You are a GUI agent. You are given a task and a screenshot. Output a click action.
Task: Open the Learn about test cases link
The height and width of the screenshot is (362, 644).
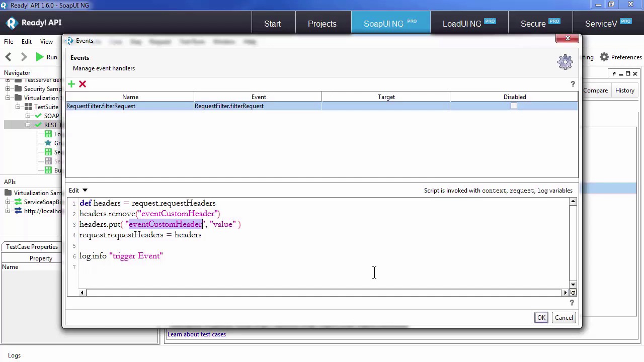click(197, 334)
